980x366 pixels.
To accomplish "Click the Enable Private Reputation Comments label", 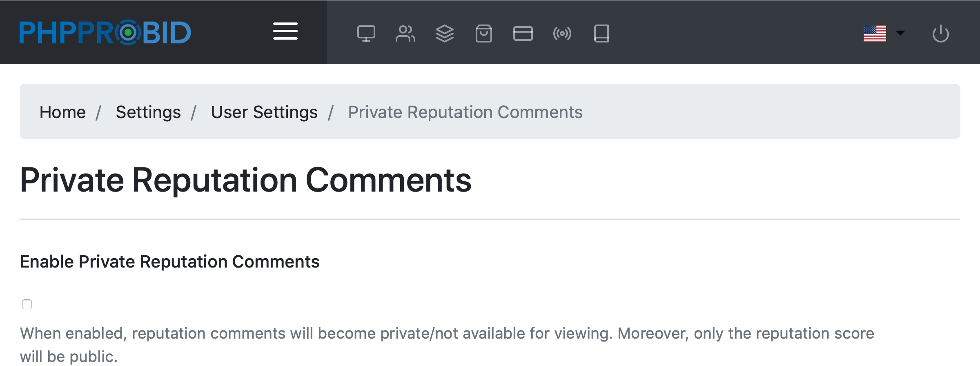I will tap(169, 261).
